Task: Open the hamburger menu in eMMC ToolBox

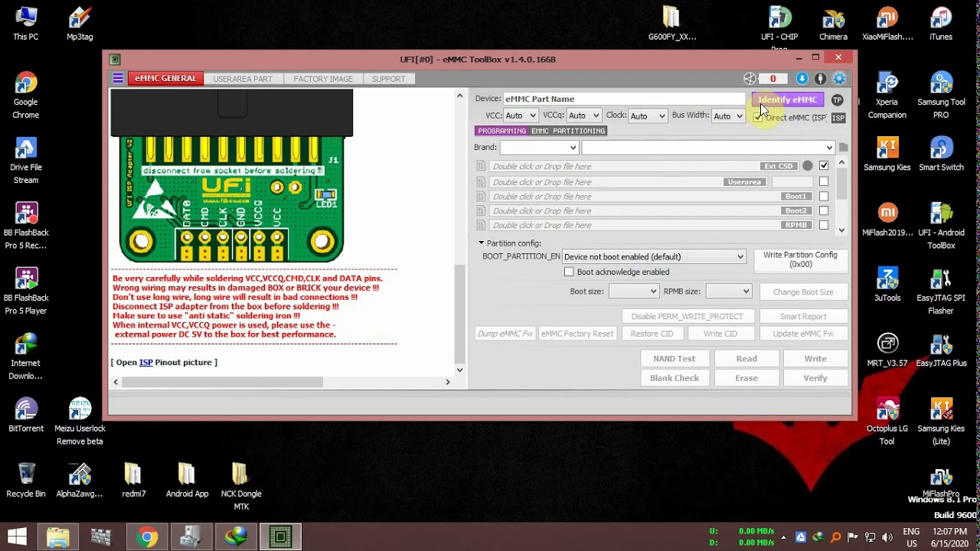Action: (118, 78)
